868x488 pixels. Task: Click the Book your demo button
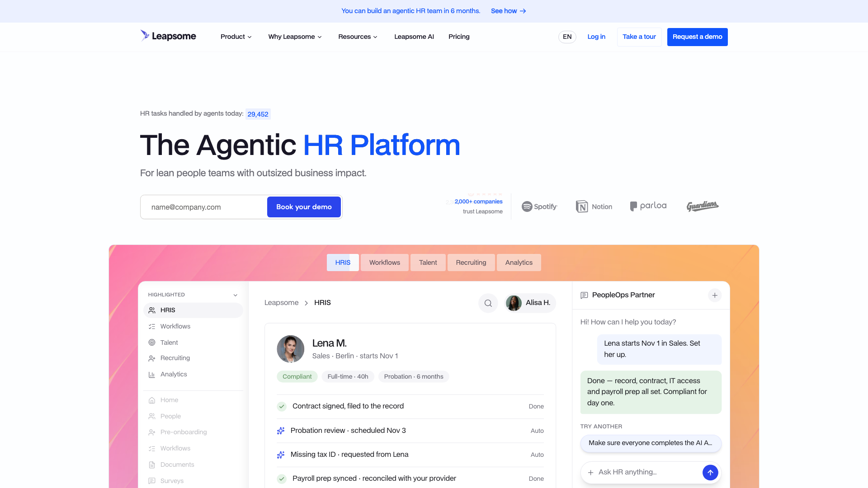[x=304, y=207]
